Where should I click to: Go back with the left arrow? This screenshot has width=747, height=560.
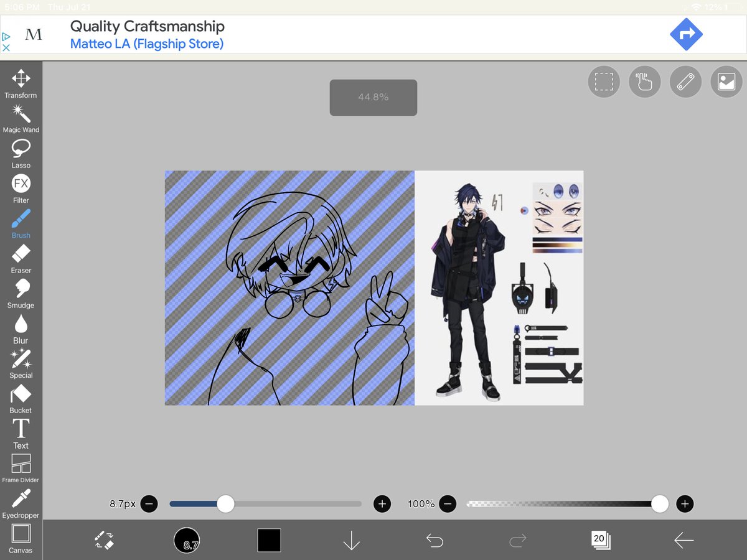(x=684, y=540)
